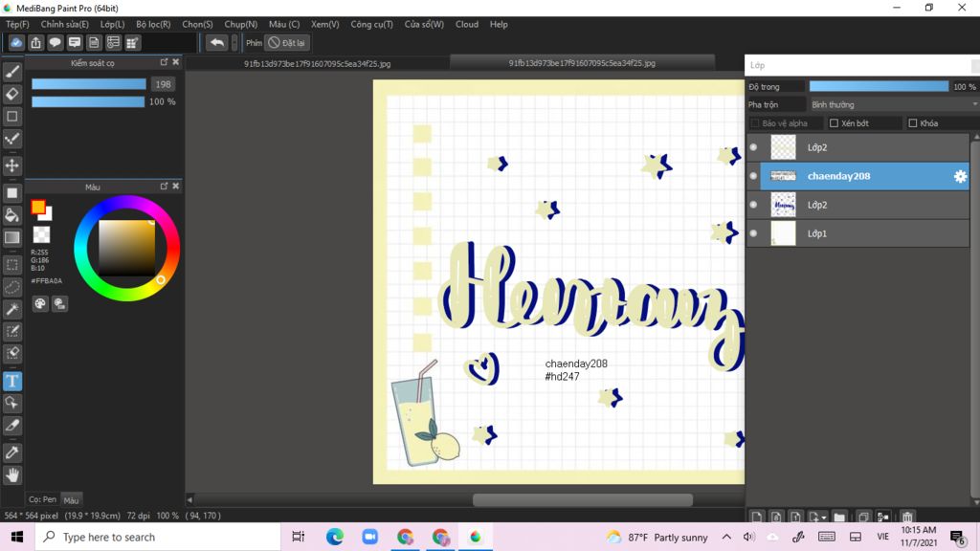Add a new blank layer icon
Viewport: 980px width, 551px height.
756,517
